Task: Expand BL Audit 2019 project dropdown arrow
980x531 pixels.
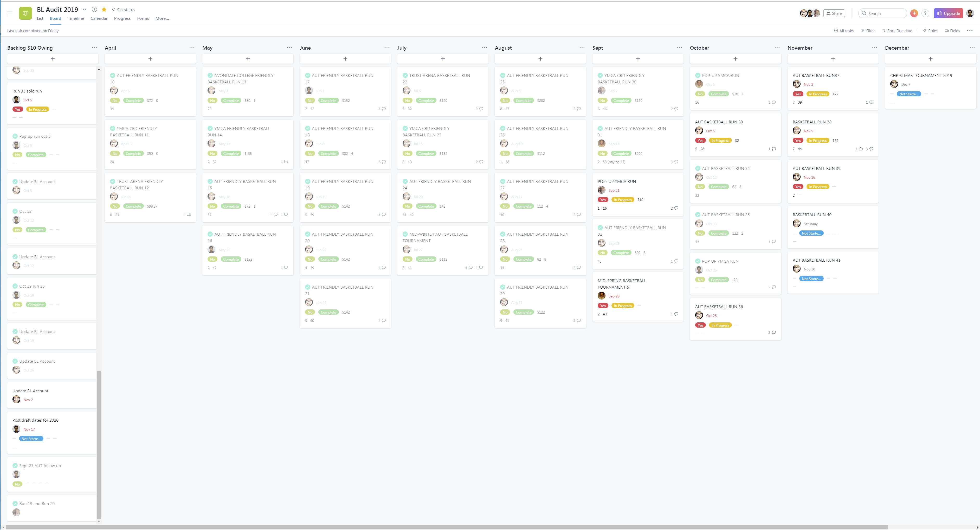Action: (x=85, y=10)
